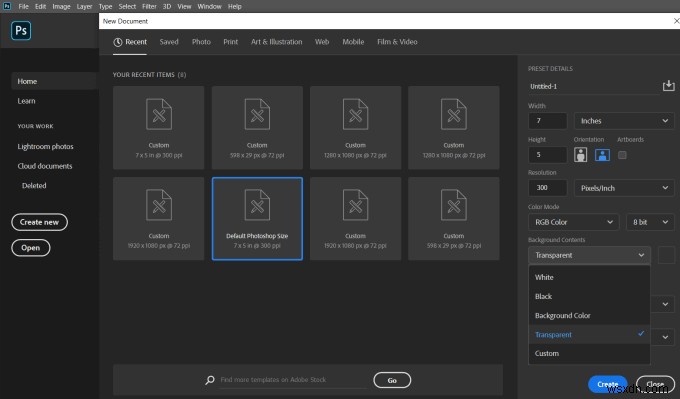Open the Type menu

pos(105,7)
